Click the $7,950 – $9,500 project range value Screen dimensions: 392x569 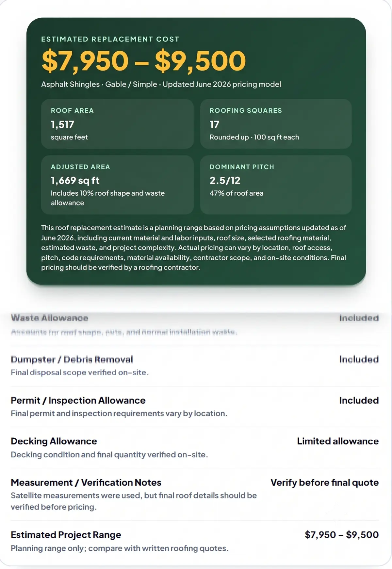[x=342, y=535]
